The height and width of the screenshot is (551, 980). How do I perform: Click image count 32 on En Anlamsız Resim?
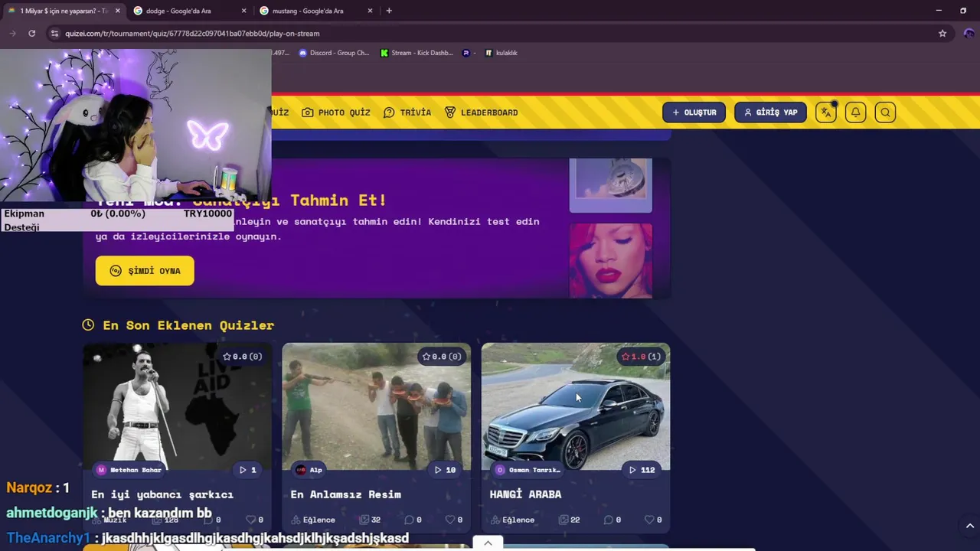click(x=370, y=520)
